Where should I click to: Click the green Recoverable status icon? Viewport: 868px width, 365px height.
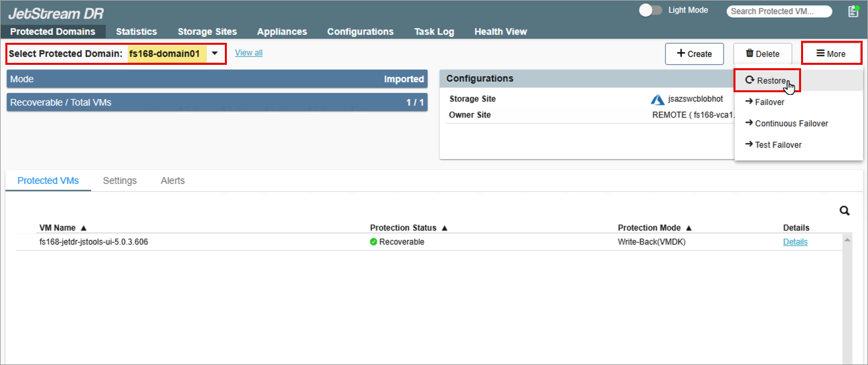[x=373, y=242]
